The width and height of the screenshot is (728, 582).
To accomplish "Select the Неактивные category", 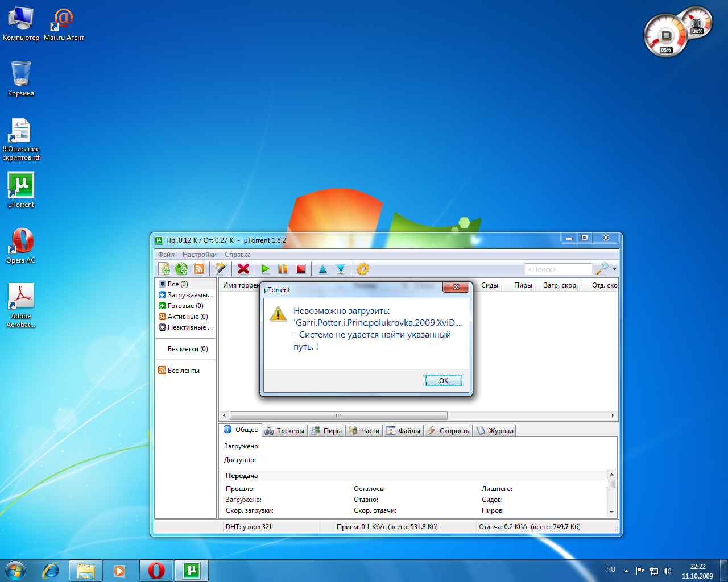I will 185,327.
